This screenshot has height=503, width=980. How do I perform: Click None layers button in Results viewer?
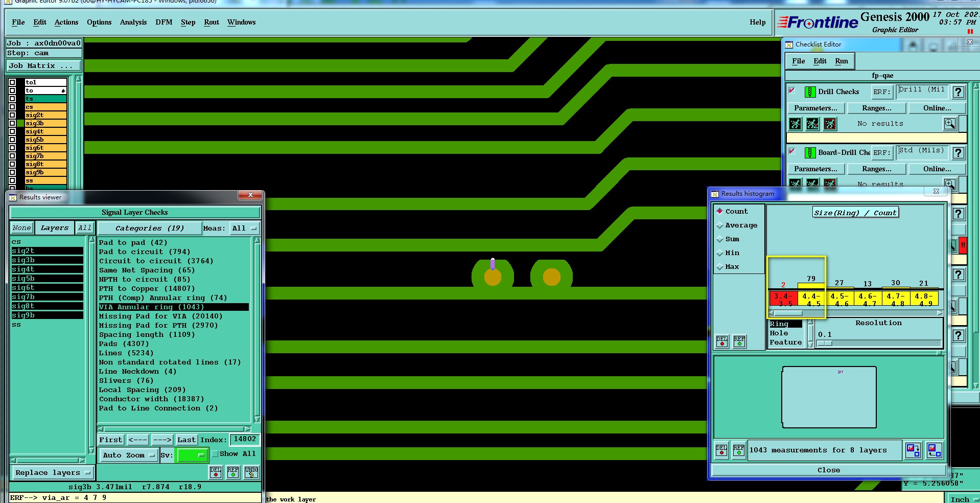click(21, 228)
